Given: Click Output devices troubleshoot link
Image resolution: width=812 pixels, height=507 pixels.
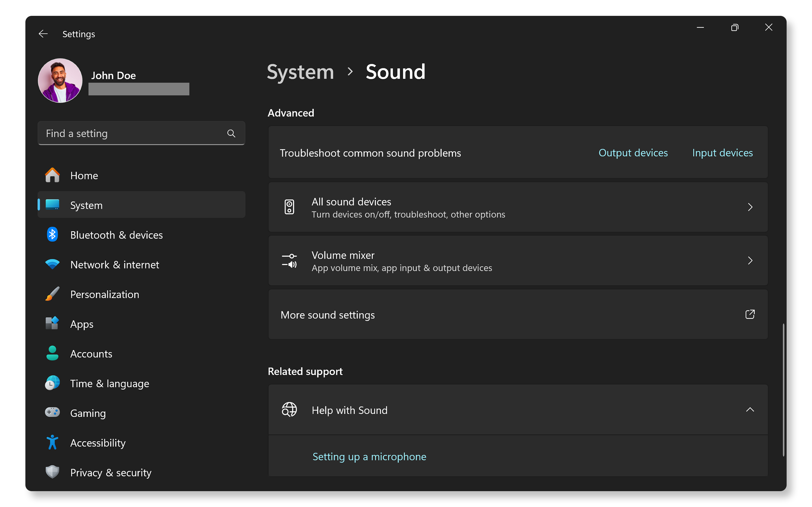Looking at the screenshot, I should (x=632, y=152).
